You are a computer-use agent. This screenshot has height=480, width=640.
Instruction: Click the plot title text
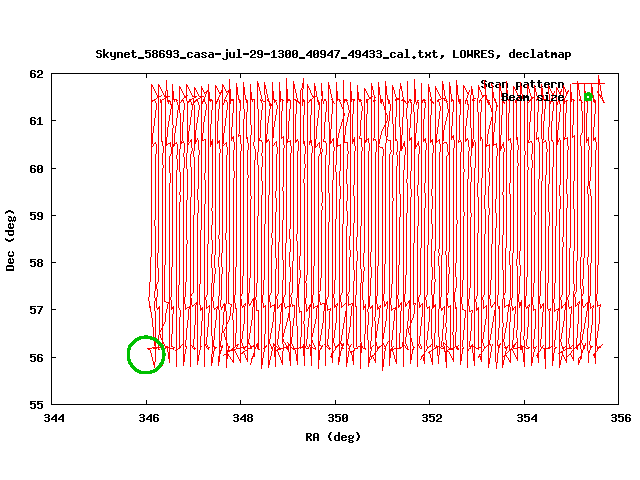333,53
